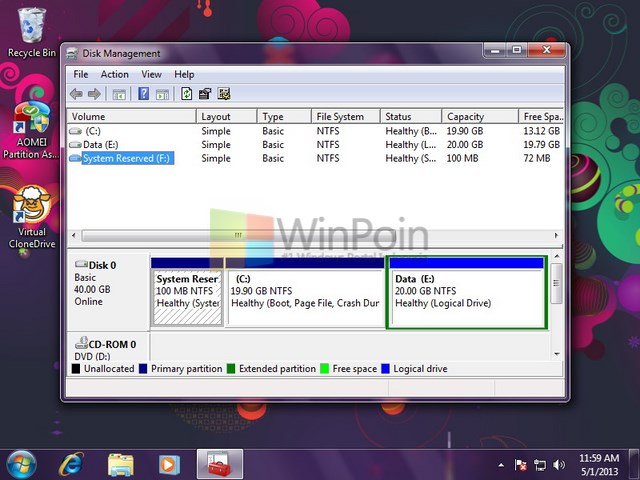
Task: Click the network tray icon
Action: pos(540,464)
